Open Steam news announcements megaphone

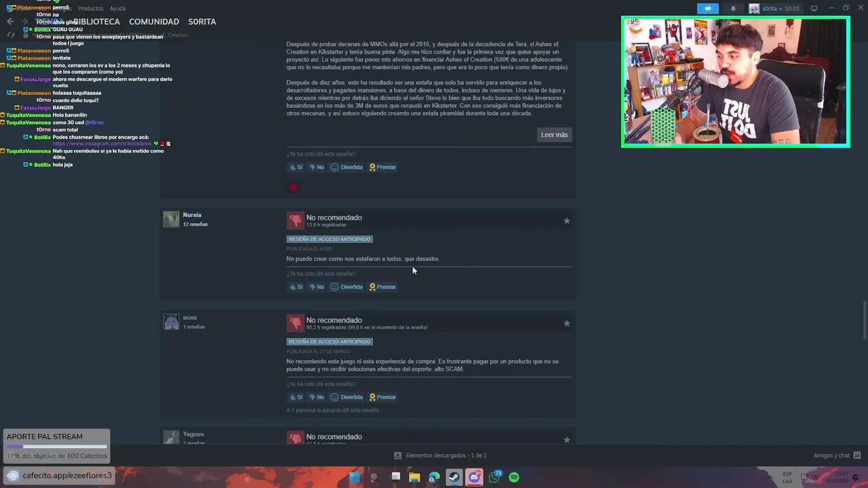pyautogui.click(x=707, y=9)
